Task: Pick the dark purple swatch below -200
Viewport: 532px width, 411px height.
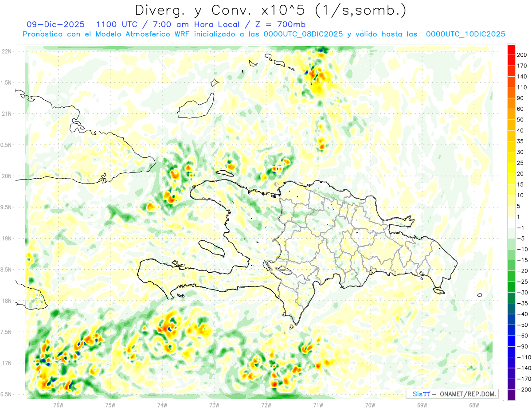Action: pos(511,395)
